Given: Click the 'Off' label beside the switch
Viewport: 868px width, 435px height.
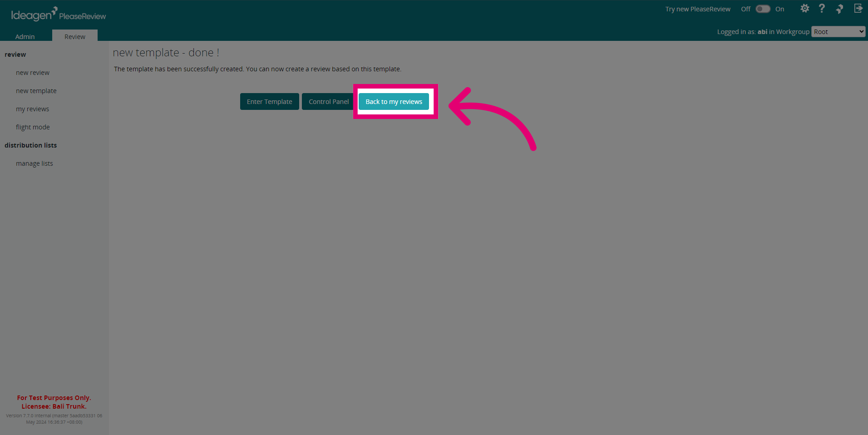Looking at the screenshot, I should (x=745, y=9).
